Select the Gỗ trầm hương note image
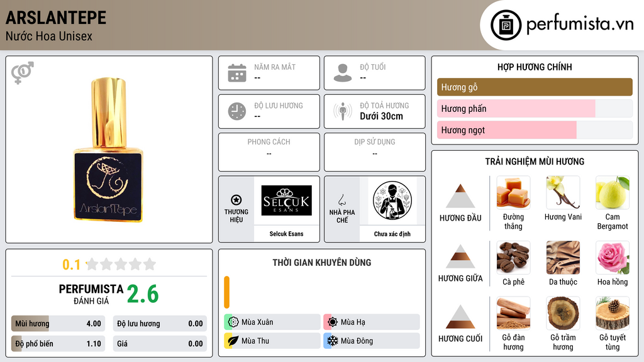The height and width of the screenshot is (362, 644). coord(563,313)
